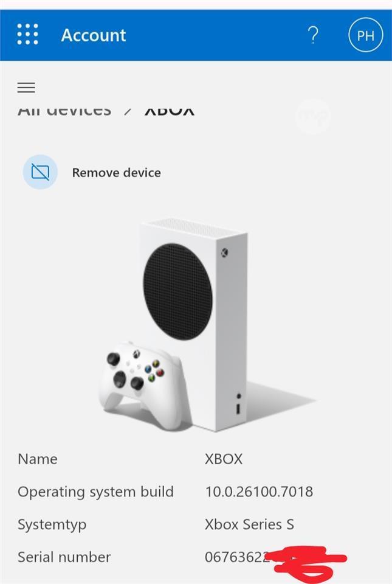
Task: Select the build number 10.0.26100.7018
Action: point(259,492)
